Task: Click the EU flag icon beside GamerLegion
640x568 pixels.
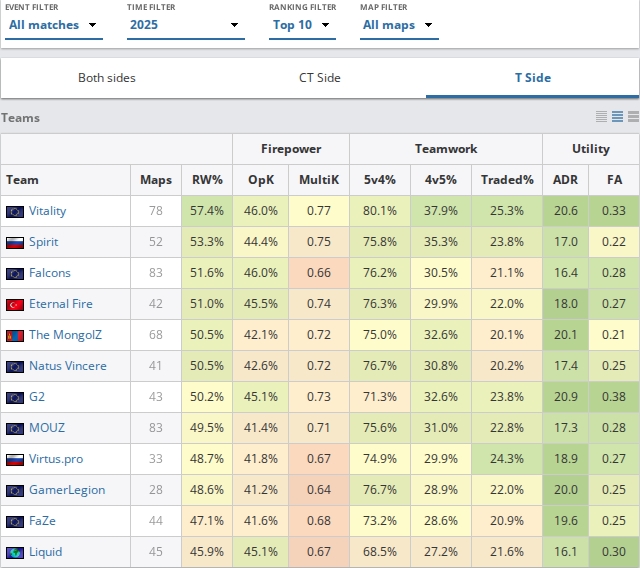Action: 15,491
